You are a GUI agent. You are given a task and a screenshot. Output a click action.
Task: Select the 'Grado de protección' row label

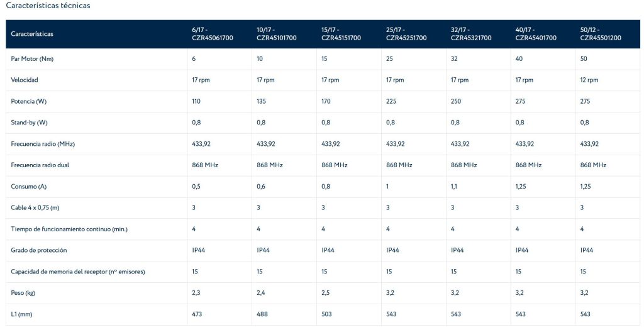click(38, 250)
